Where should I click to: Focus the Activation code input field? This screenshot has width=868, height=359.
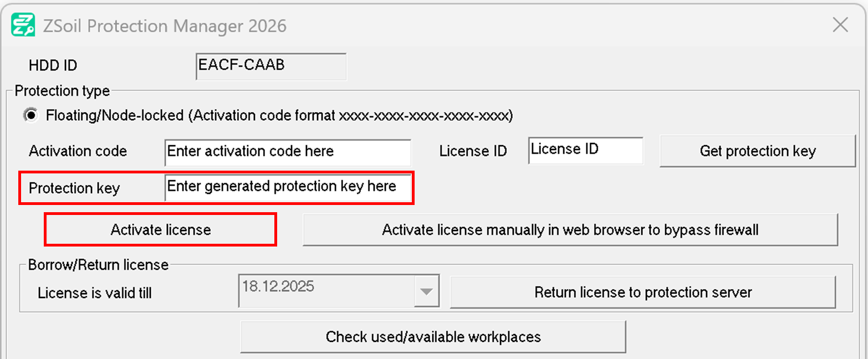pyautogui.click(x=288, y=152)
